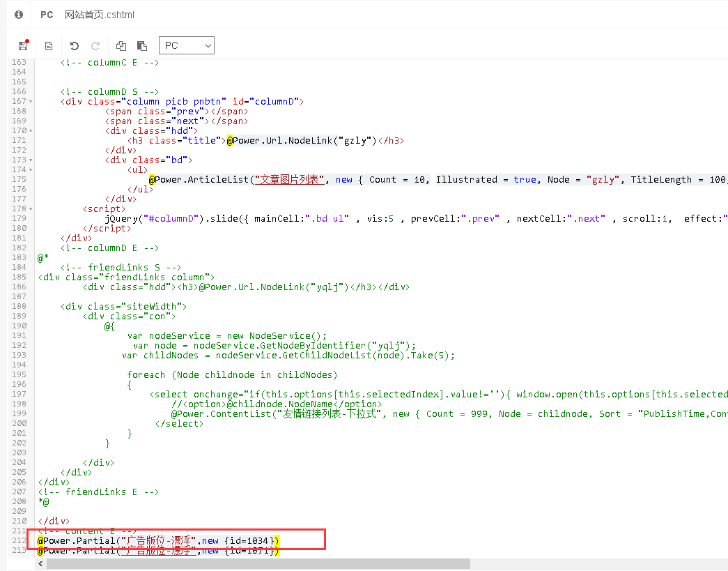Fold the script block at line 178
This screenshot has height=571, width=728.
click(x=31, y=209)
